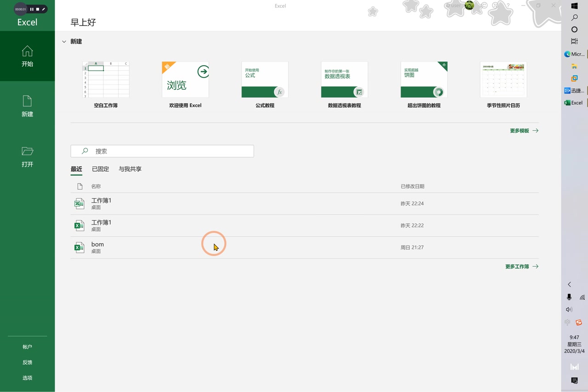Open the 超出饼图的教程 template
The height and width of the screenshot is (392, 588).
pos(424,85)
